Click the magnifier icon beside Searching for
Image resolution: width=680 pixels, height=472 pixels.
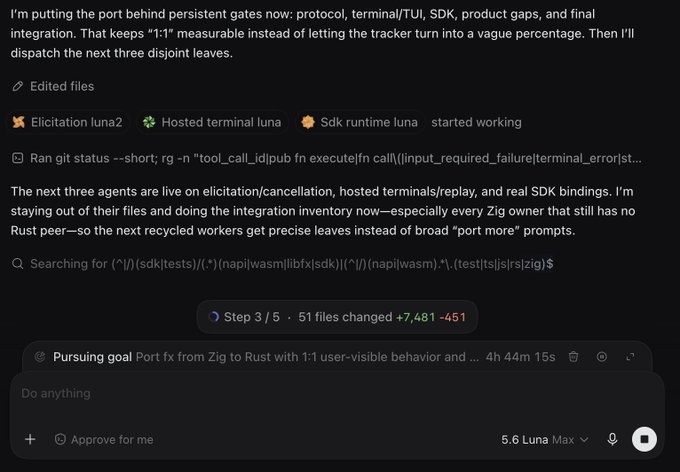(17, 263)
